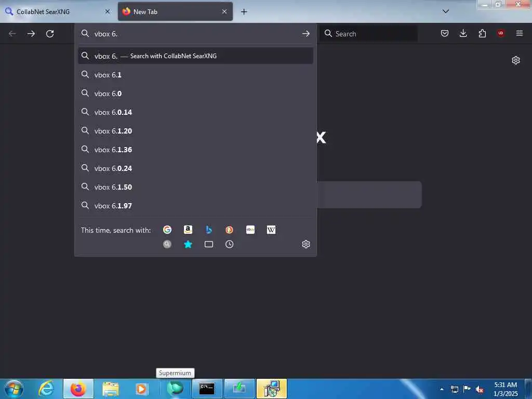This screenshot has height=399, width=532.
Task: Expand the list all tabs dropdown
Action: click(x=446, y=11)
